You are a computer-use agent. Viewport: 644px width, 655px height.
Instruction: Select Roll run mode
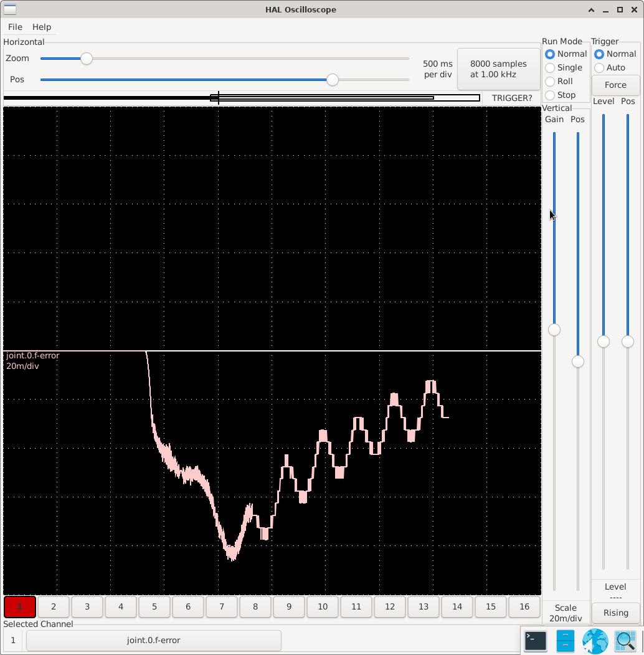pos(559,82)
